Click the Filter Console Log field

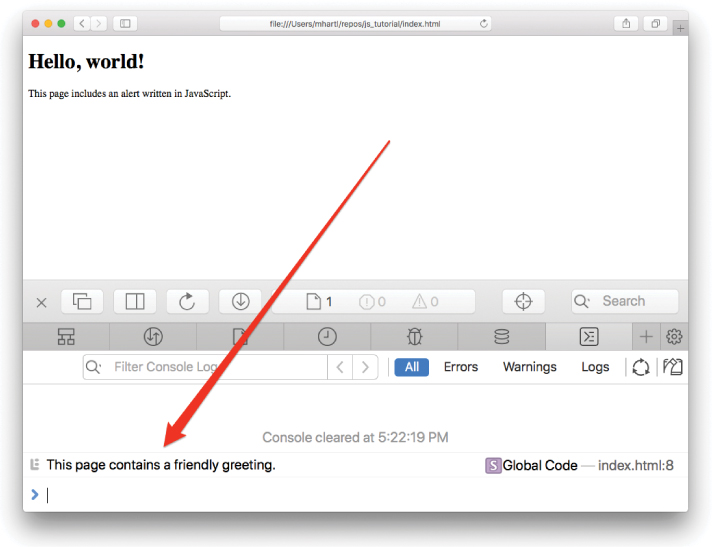click(x=215, y=367)
